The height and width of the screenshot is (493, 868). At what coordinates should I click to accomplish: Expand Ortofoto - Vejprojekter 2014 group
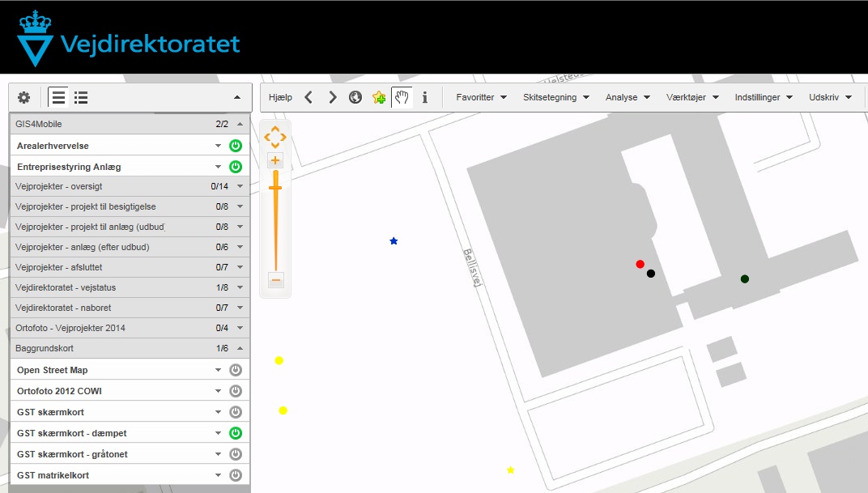click(x=240, y=328)
